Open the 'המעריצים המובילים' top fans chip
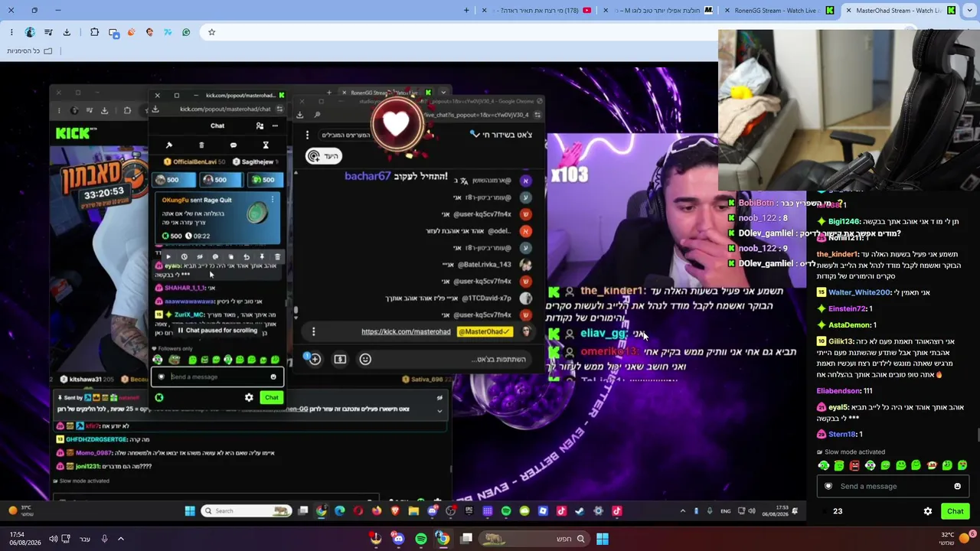Screen dimensions: 980x551 click(x=346, y=135)
